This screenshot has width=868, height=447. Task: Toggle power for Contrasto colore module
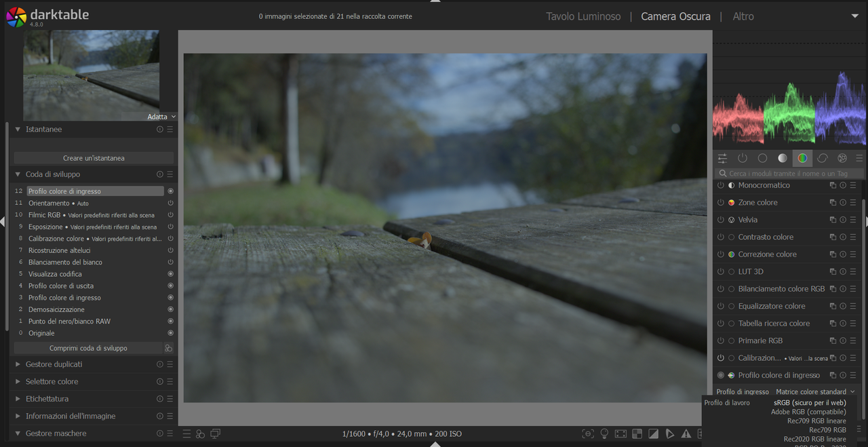click(721, 237)
